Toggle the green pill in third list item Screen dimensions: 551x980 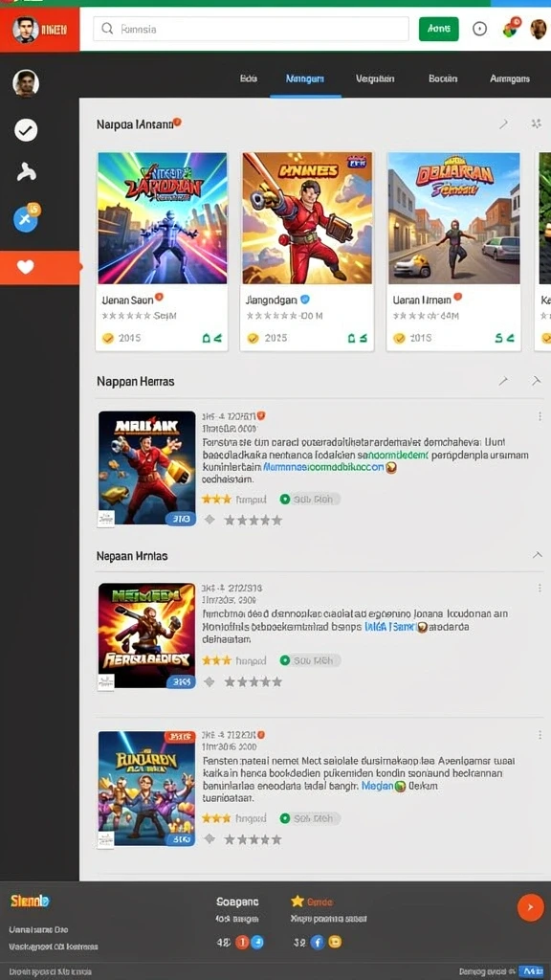pos(309,818)
